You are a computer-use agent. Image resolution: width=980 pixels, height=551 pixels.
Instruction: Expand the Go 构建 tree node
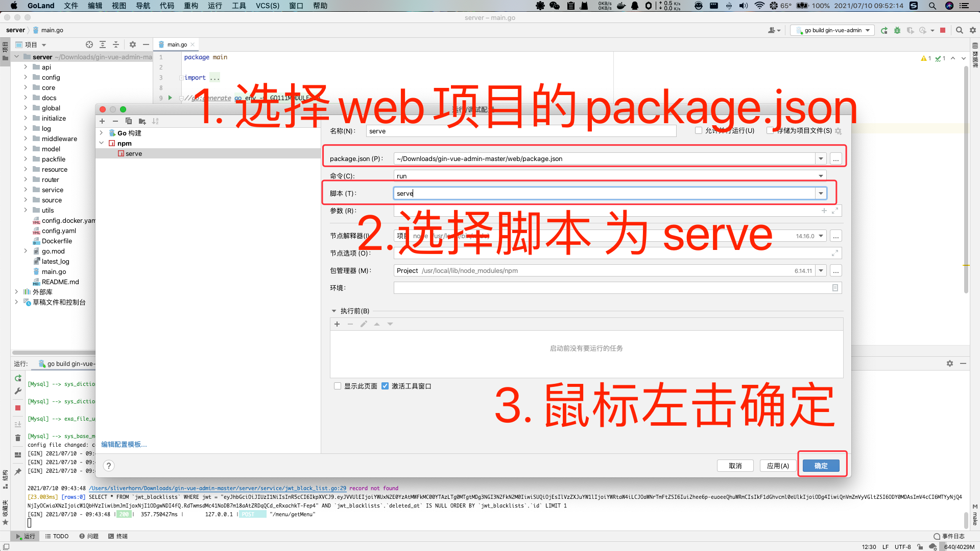pos(102,133)
